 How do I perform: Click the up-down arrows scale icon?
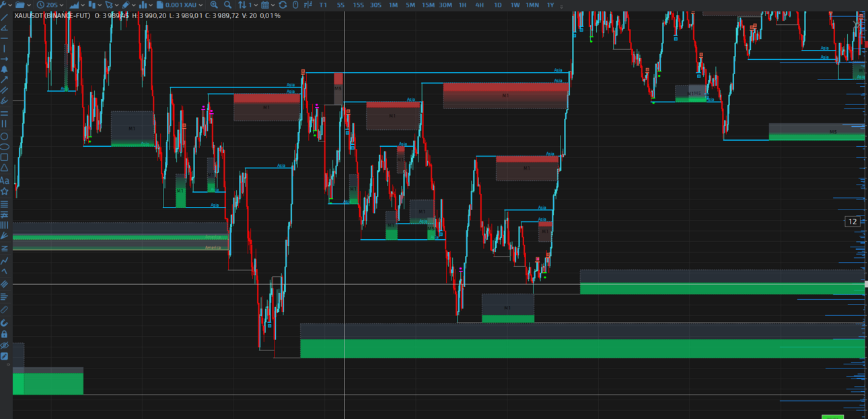[x=242, y=5]
